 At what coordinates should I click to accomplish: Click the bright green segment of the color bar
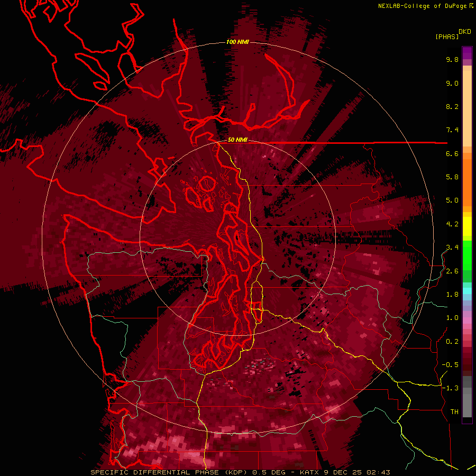(x=467, y=255)
